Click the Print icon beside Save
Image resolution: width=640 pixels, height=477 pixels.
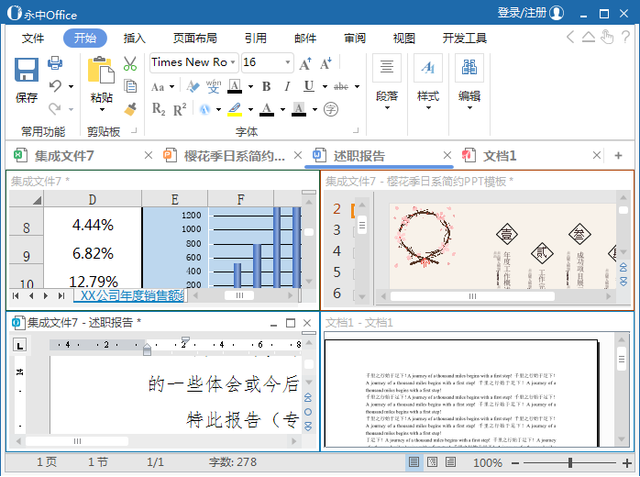(56, 64)
